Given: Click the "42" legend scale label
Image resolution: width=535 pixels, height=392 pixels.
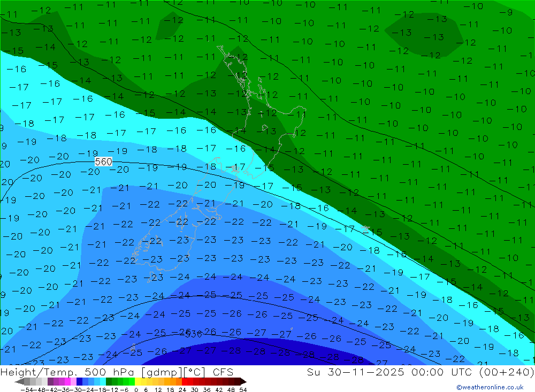Looking at the screenshot, I should (219, 390).
